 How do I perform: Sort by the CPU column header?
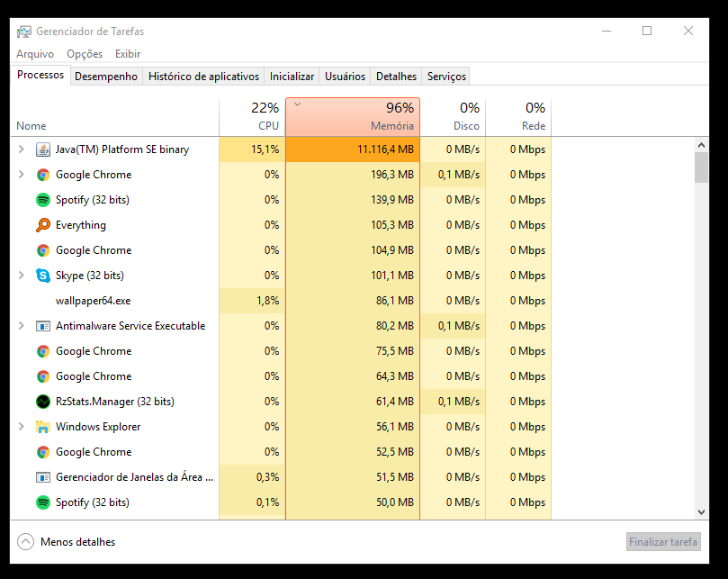pyautogui.click(x=252, y=118)
